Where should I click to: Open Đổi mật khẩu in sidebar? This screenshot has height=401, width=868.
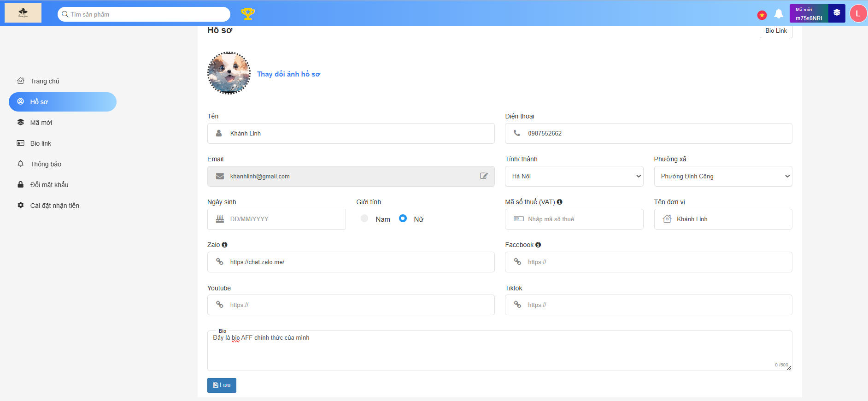pyautogui.click(x=63, y=185)
